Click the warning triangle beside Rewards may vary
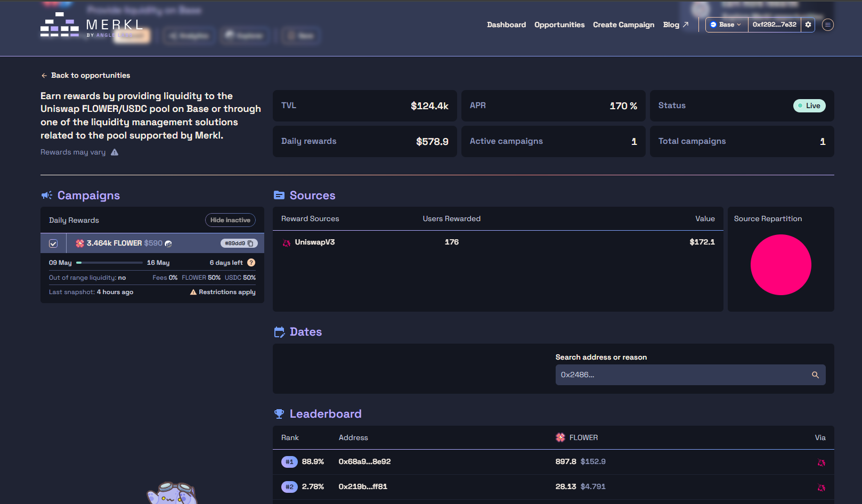Screen dimensions: 862x504 point(115,152)
